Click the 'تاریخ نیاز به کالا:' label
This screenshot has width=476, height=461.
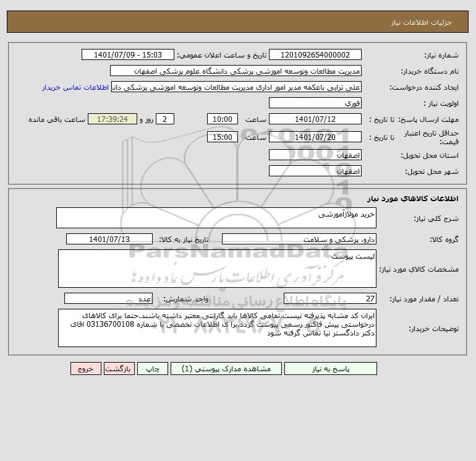click(184, 239)
